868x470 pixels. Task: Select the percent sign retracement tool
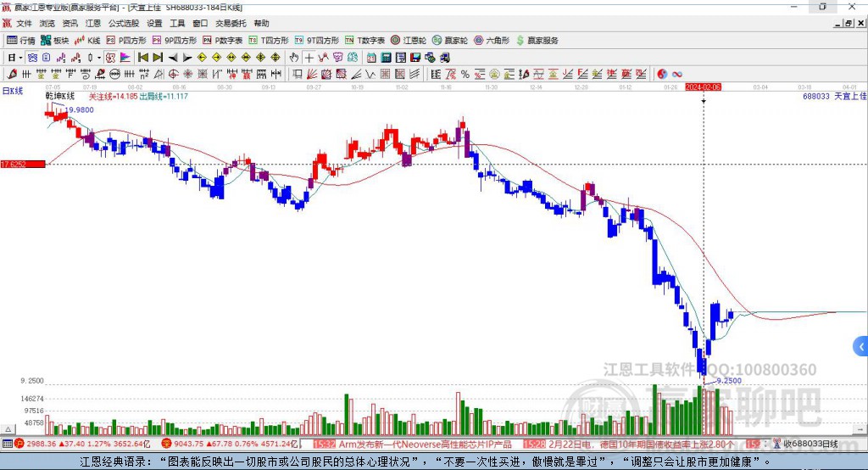pos(465,74)
